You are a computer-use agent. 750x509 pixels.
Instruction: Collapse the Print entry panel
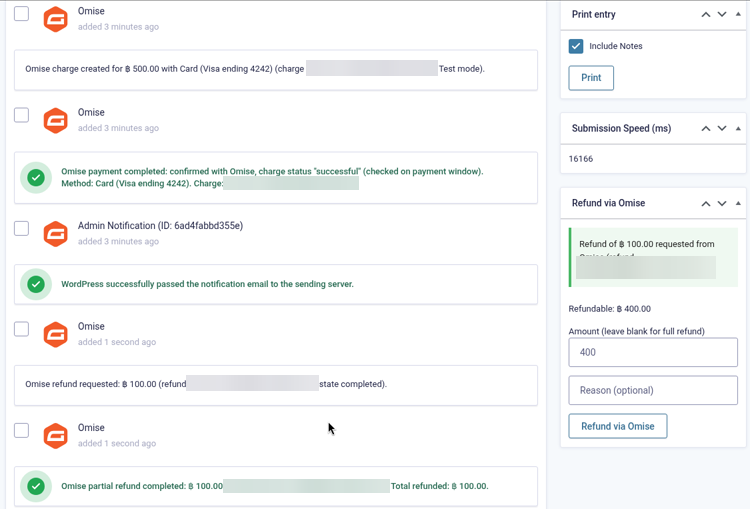(x=738, y=14)
